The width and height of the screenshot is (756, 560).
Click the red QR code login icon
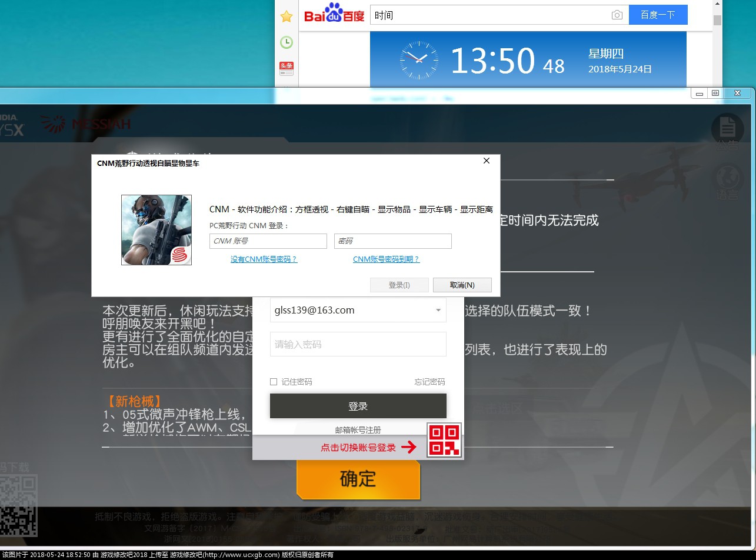click(x=444, y=440)
